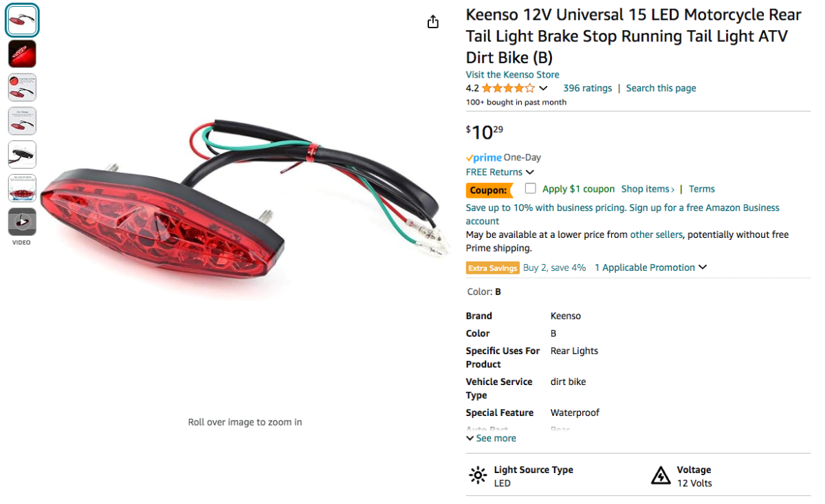
Task: Select the first tail light thumbnail
Action: click(22, 20)
